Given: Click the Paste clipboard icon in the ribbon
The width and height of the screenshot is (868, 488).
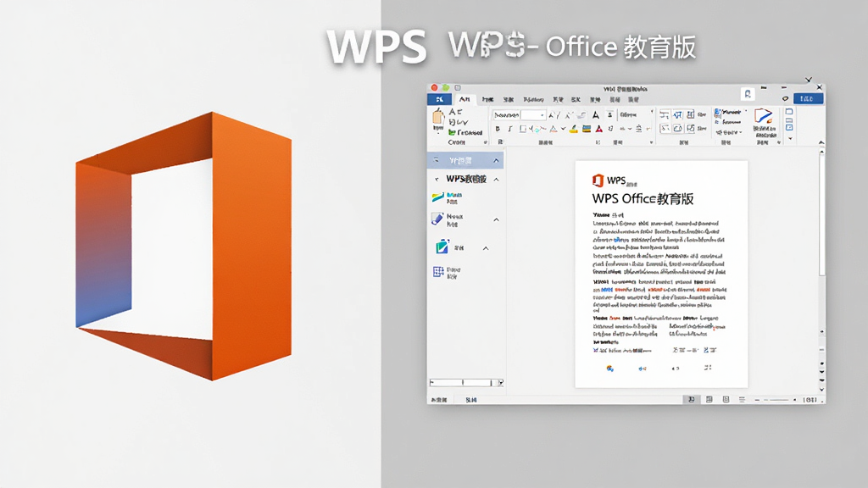Looking at the screenshot, I should 438,117.
